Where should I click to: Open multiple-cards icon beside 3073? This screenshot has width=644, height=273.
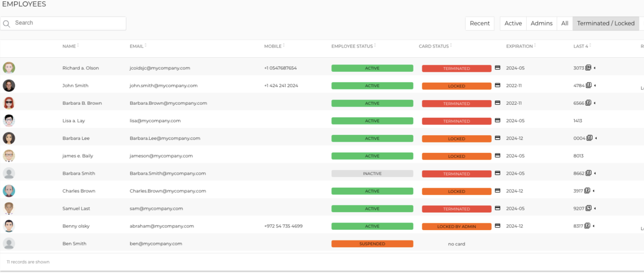(588, 68)
